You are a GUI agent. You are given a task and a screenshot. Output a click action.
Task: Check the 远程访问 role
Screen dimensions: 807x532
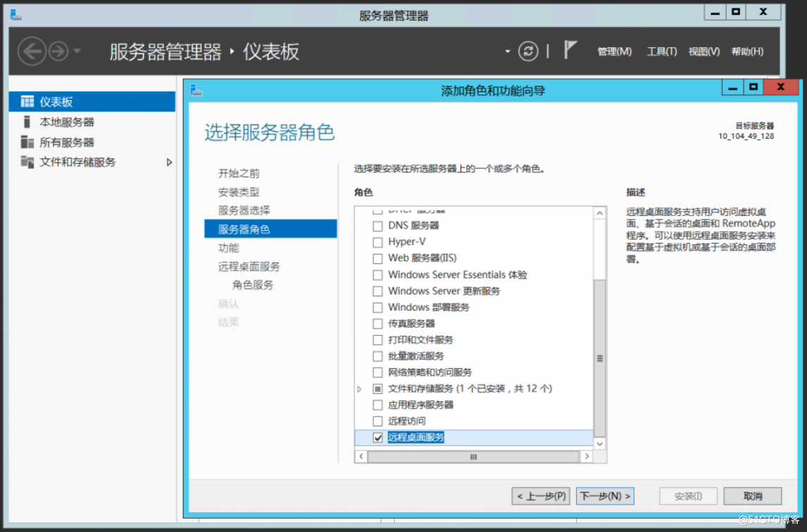pyautogui.click(x=378, y=422)
